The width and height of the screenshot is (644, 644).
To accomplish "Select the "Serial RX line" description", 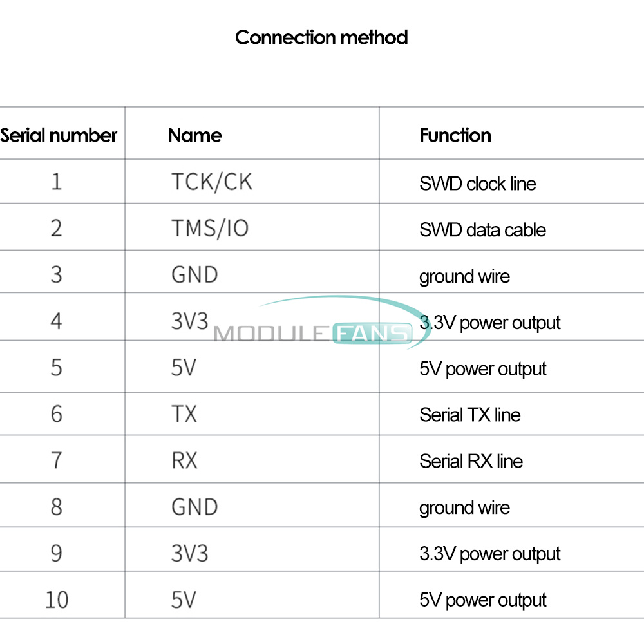I will point(471,461).
